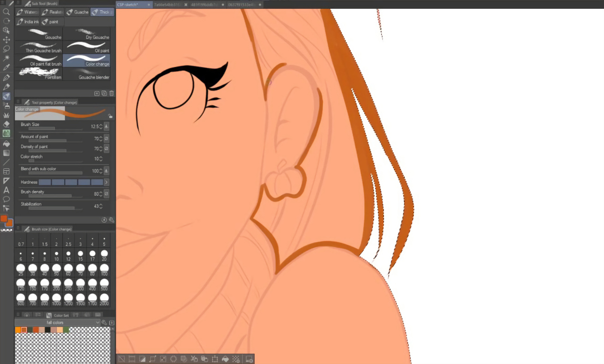The width and height of the screenshot is (604, 364).
Task: Expand the Hardness options arrow
Action: click(107, 182)
